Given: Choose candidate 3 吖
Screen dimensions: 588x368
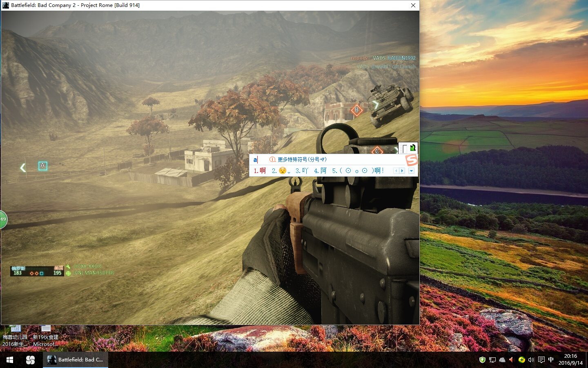Looking at the screenshot, I should [302, 171].
